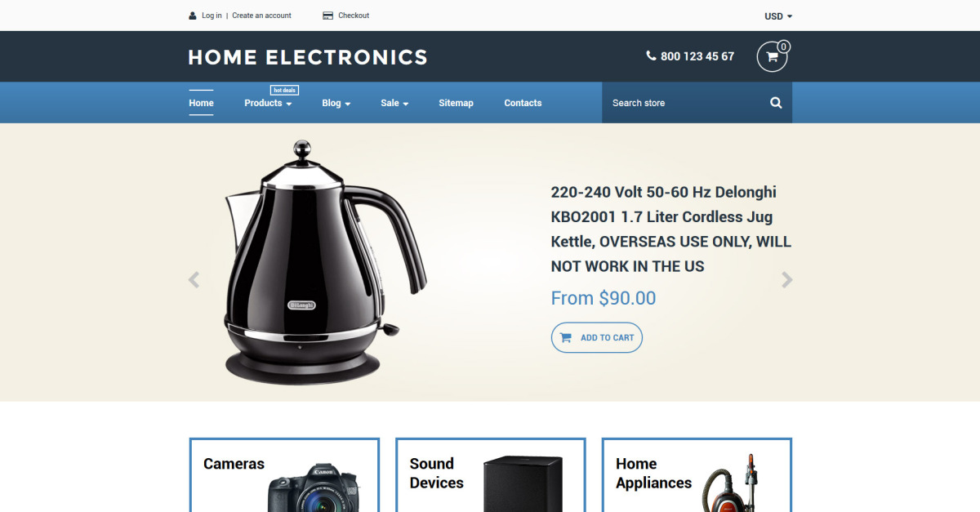Image resolution: width=980 pixels, height=512 pixels.
Task: Click into the Search store field
Action: [x=684, y=103]
